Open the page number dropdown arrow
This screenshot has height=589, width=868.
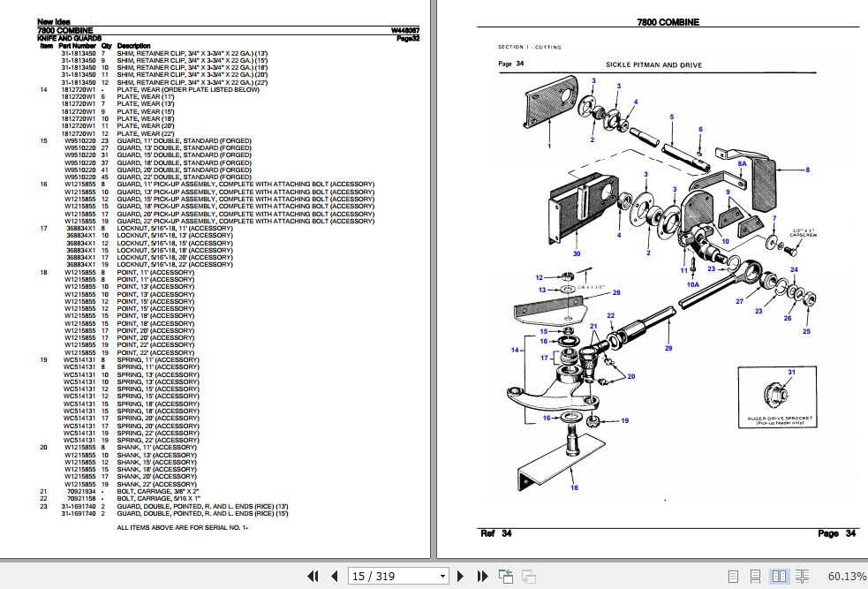[x=443, y=576]
